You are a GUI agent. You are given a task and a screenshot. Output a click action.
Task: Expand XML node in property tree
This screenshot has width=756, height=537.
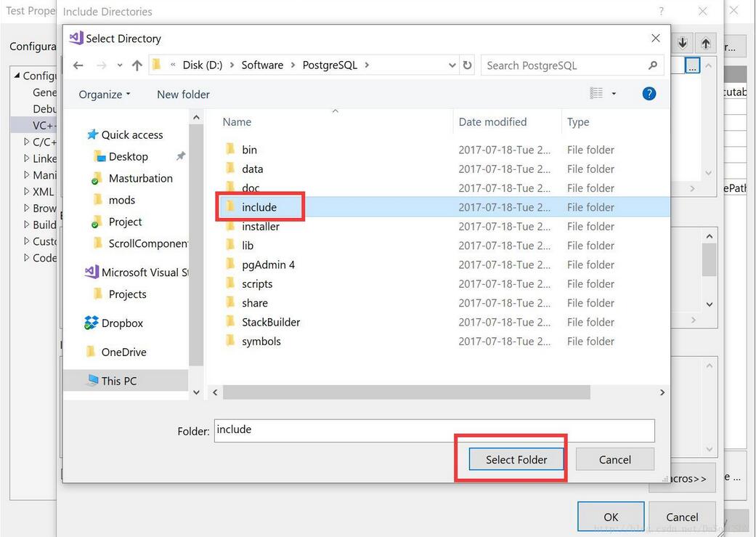27,192
